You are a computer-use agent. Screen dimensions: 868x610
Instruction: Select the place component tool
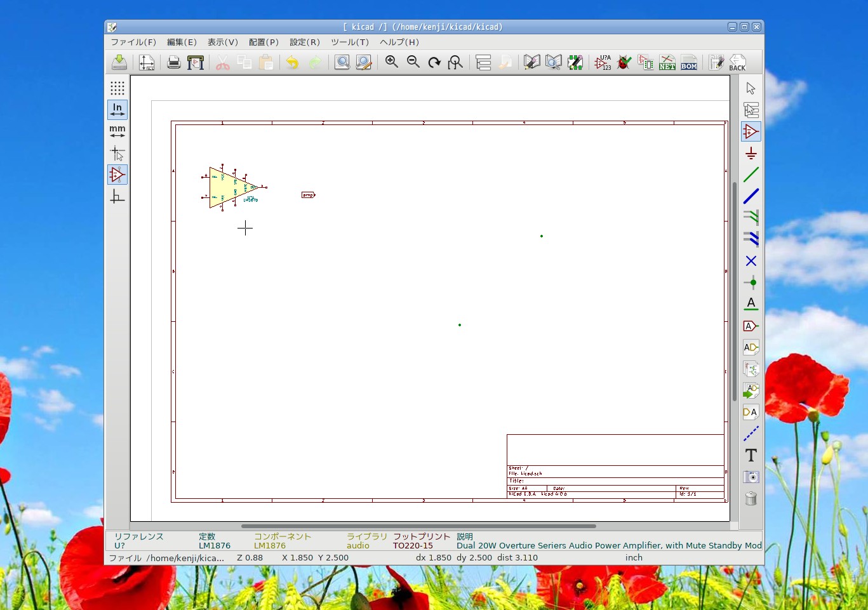[x=751, y=131]
